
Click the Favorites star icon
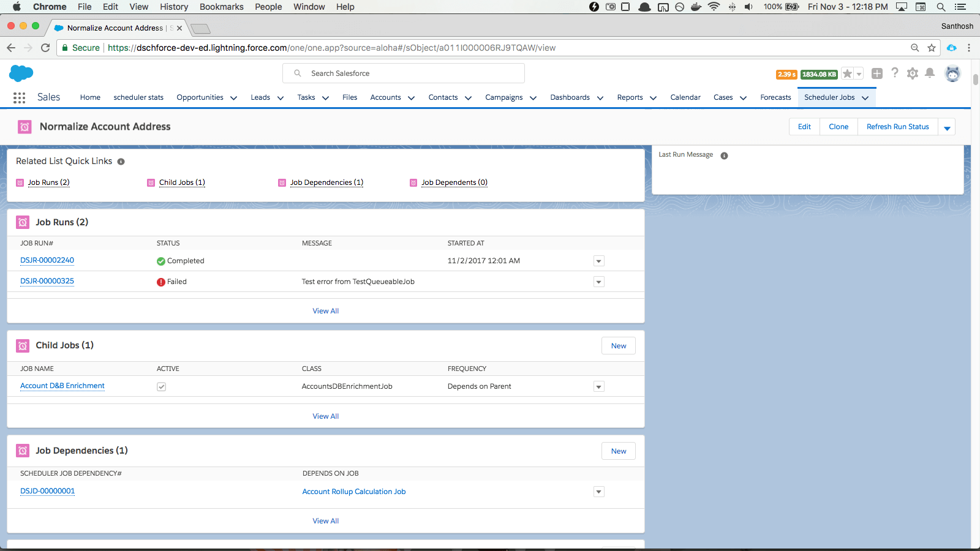point(847,73)
